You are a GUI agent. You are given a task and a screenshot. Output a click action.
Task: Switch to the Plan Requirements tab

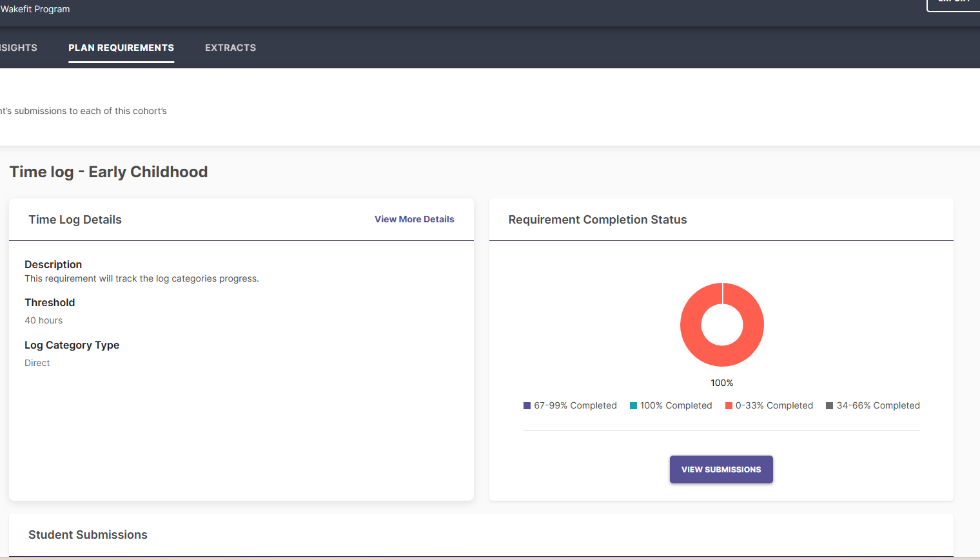click(121, 48)
